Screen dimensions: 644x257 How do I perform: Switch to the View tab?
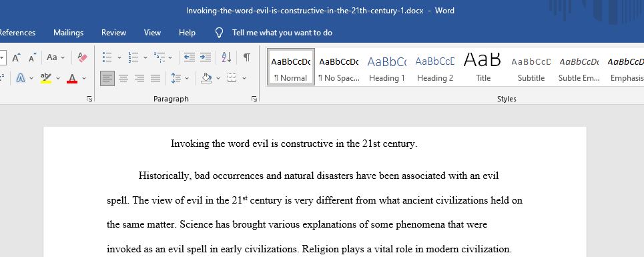(152, 33)
